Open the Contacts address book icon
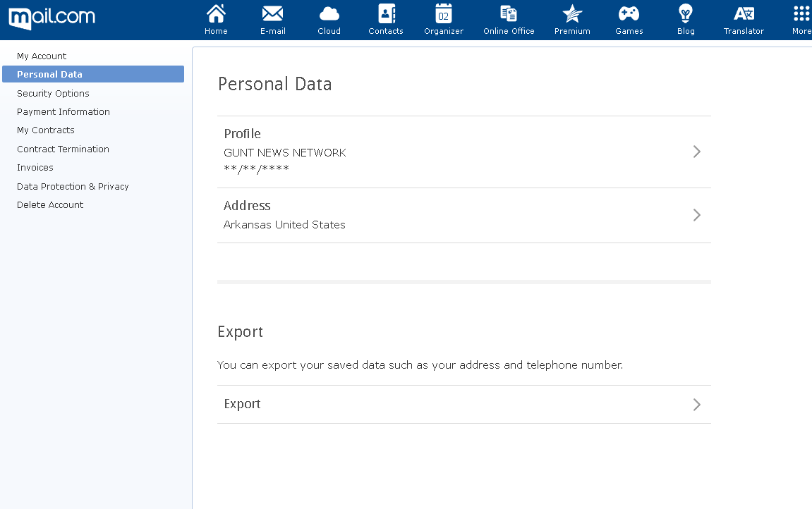Viewport: 812px width, 509px height. 387,14
